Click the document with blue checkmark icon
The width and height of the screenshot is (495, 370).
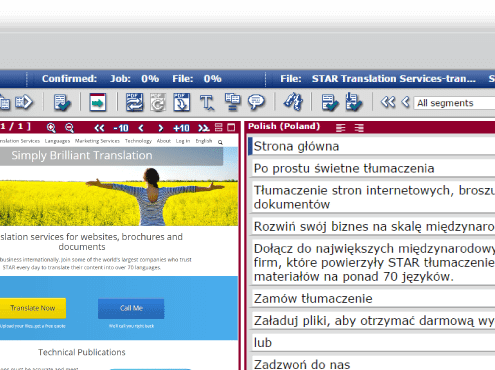pyautogui.click(x=62, y=102)
